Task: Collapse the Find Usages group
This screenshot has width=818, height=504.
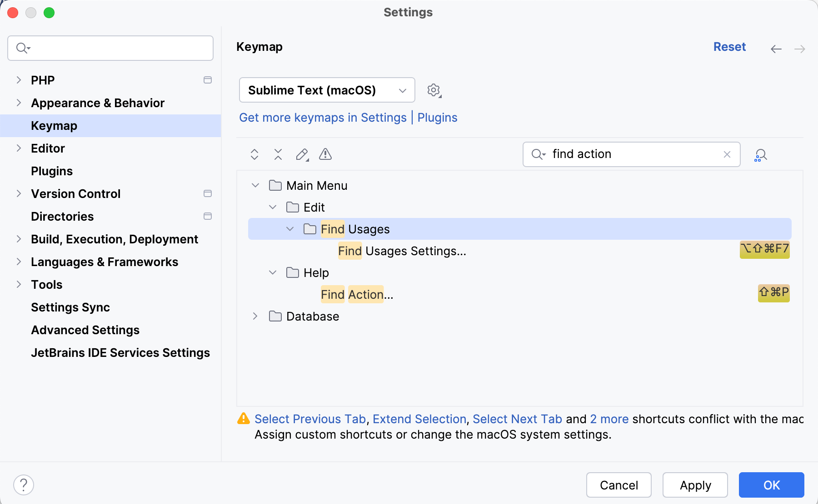Action: (289, 229)
